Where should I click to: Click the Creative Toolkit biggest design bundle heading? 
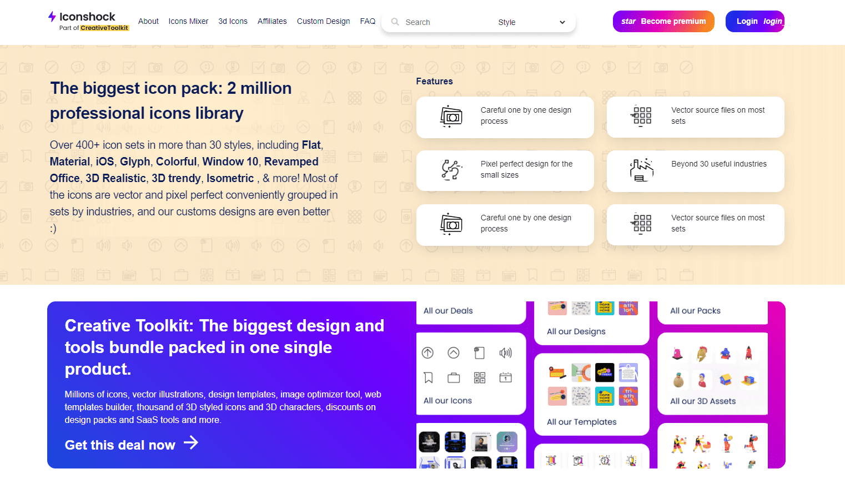[x=224, y=347]
